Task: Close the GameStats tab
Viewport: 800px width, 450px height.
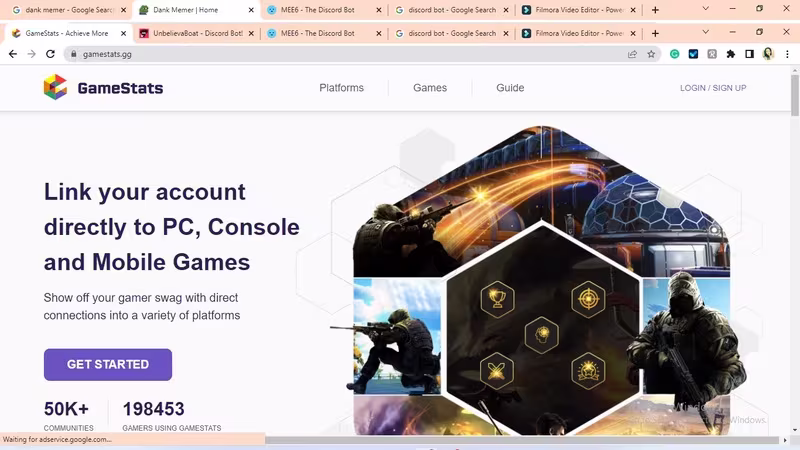Action: tap(123, 33)
